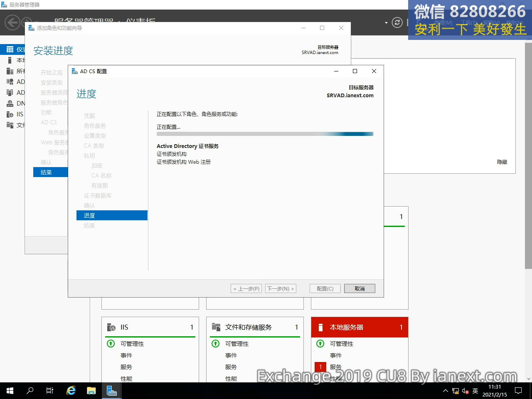Click the 取消 button in AD CS dialog
The height and width of the screenshot is (399, 532).
tap(360, 288)
